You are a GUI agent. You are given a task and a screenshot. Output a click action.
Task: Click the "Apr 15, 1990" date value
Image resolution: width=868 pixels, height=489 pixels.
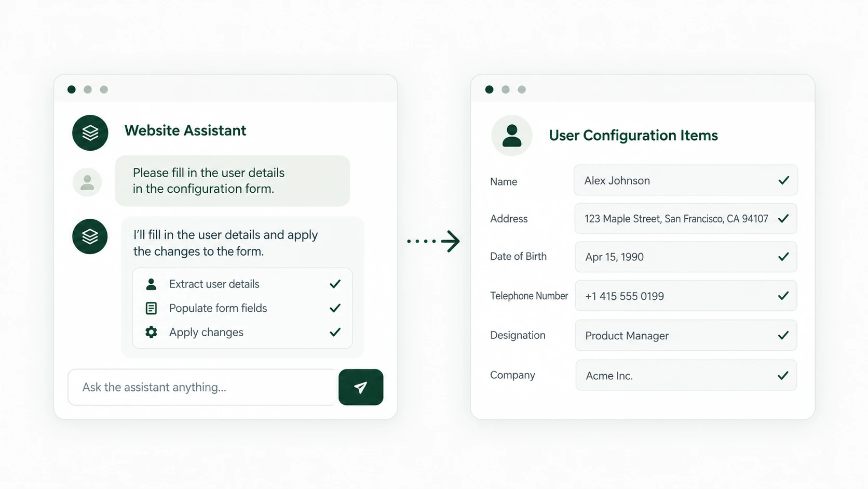tap(614, 257)
